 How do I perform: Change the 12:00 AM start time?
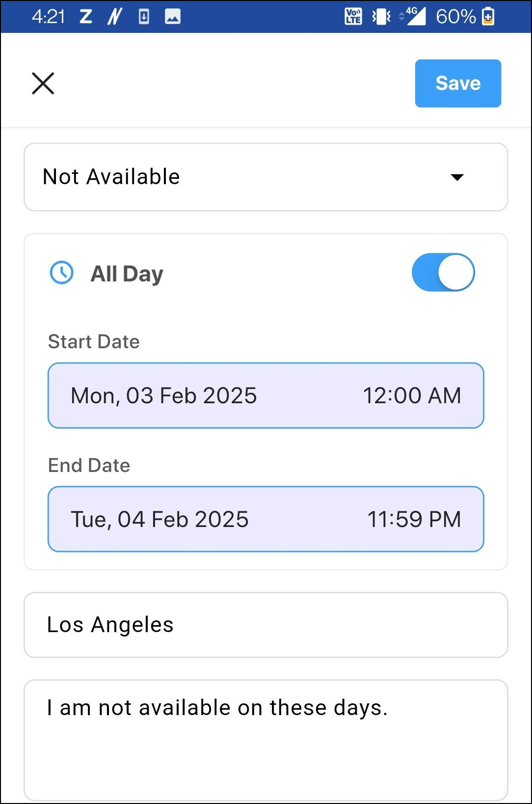point(412,396)
